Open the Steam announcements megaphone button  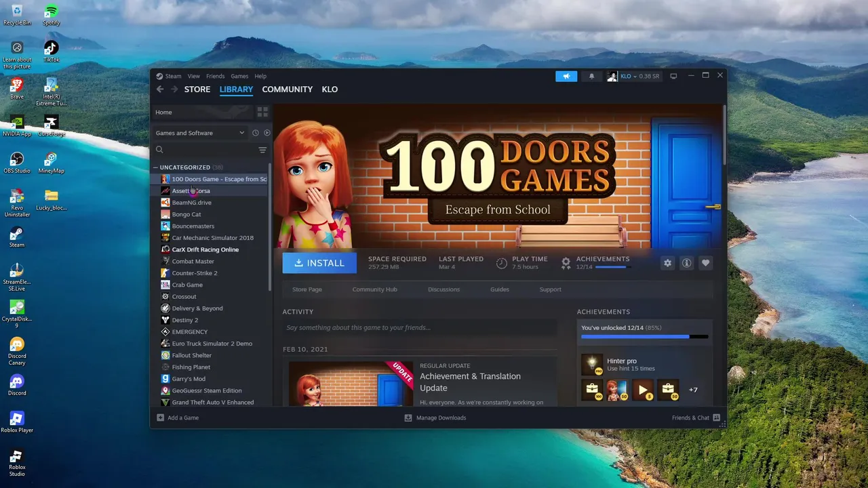click(x=566, y=76)
